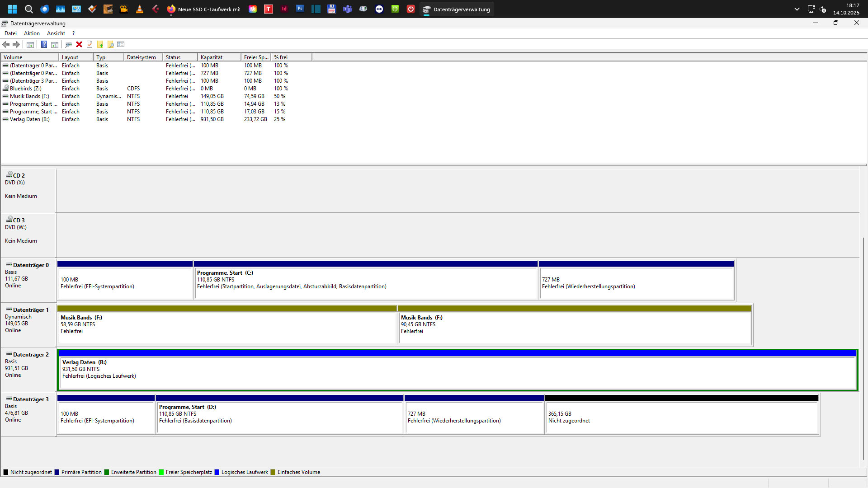Sort list by Dateisystem column header
Image resolution: width=868 pixels, height=488 pixels.
(x=142, y=57)
